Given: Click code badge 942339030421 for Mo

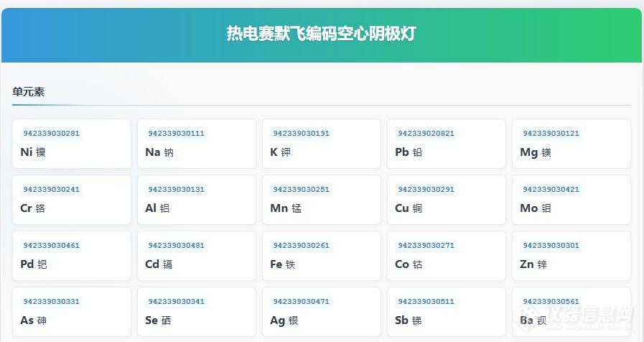Looking at the screenshot, I should [551, 190].
